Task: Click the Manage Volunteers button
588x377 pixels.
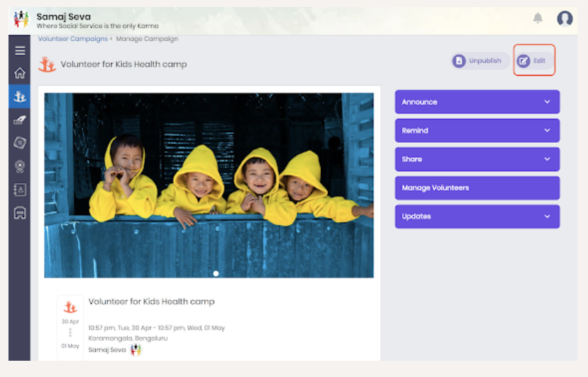Action: pyautogui.click(x=477, y=188)
